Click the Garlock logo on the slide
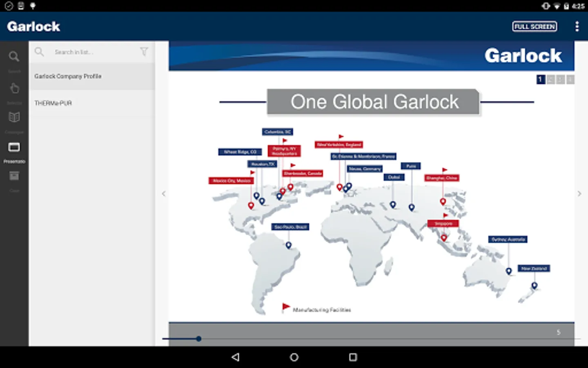Image resolution: width=588 pixels, height=368 pixels. pyautogui.click(x=523, y=56)
